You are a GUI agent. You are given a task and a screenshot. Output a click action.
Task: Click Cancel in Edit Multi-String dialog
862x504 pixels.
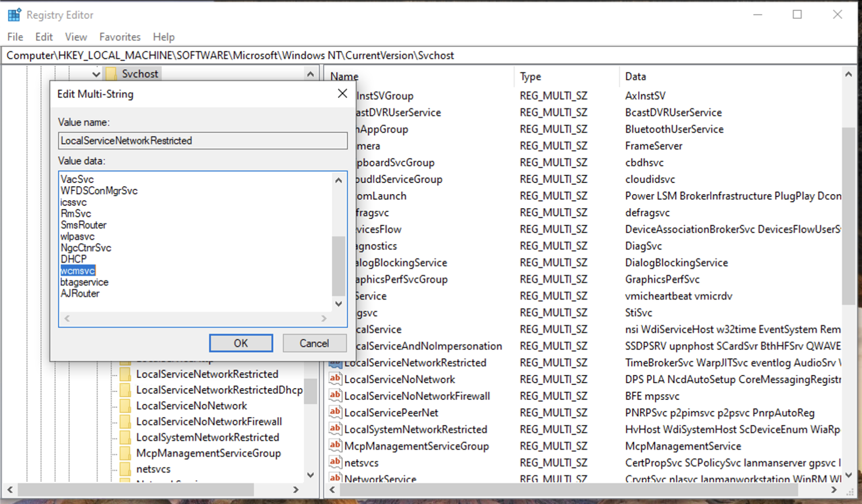(314, 343)
